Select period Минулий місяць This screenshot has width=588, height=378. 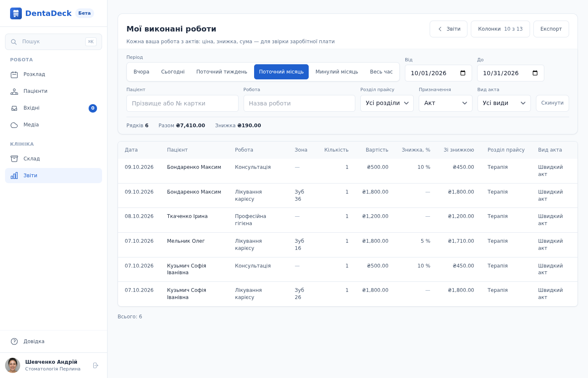(337, 72)
